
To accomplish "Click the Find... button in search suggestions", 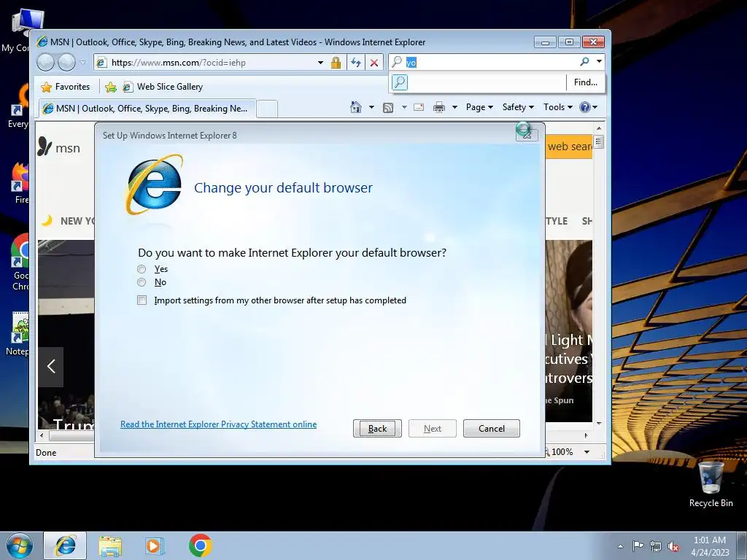I will tap(586, 82).
